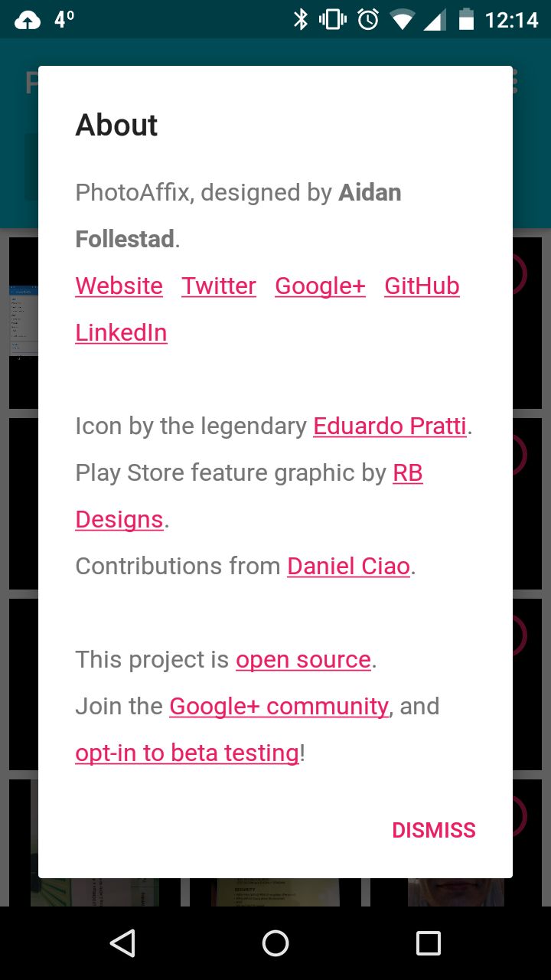Follow the opt-in to beta testing link

[187, 753]
